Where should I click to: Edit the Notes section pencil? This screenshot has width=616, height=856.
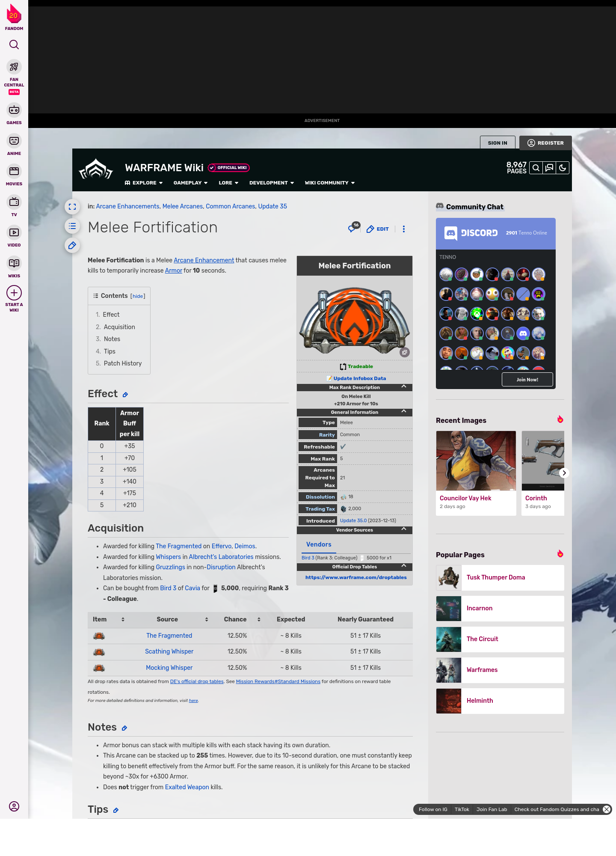(x=124, y=728)
